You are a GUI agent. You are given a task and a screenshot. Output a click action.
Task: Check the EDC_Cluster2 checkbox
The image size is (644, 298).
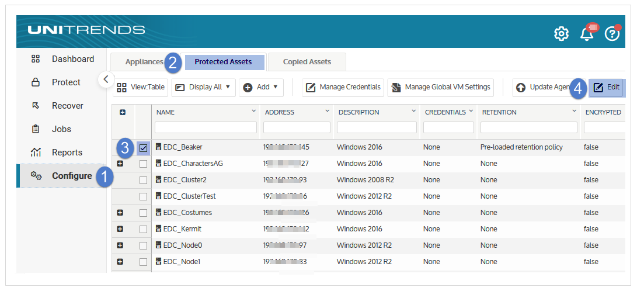click(x=144, y=180)
